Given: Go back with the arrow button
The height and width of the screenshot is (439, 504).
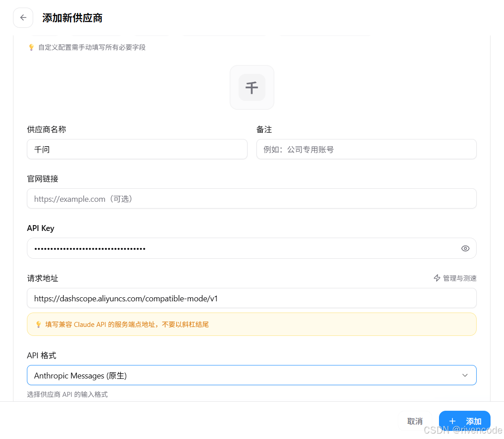Looking at the screenshot, I should click(x=23, y=17).
